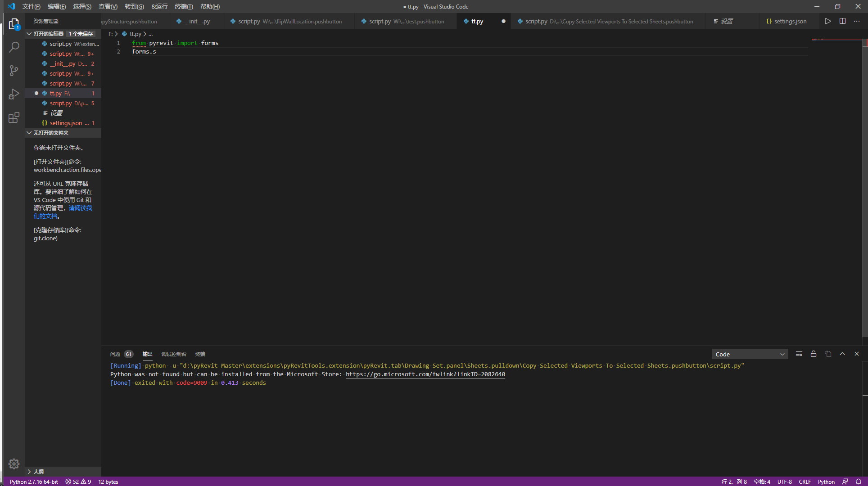Open the Run and Debug view

14,94
